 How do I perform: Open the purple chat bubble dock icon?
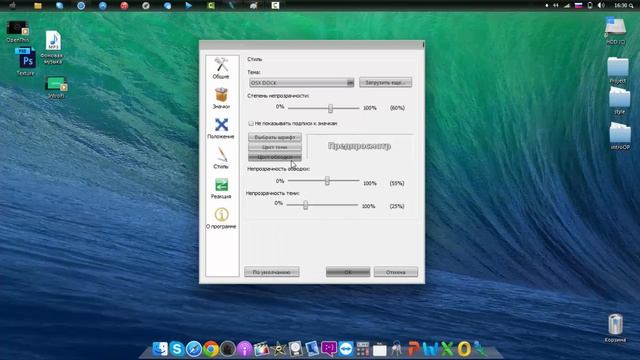pyautogui.click(x=329, y=349)
